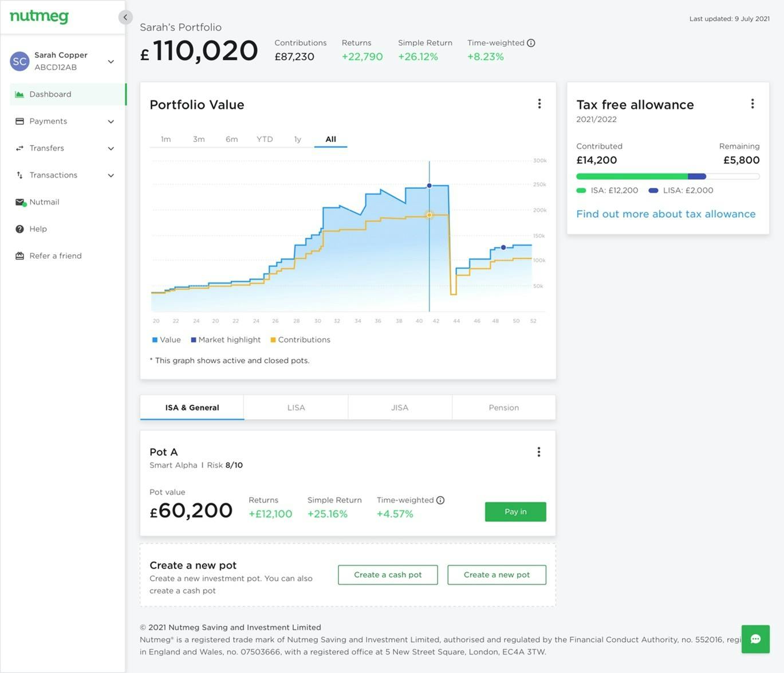Open Tax free allowance three-dot menu

(x=753, y=104)
